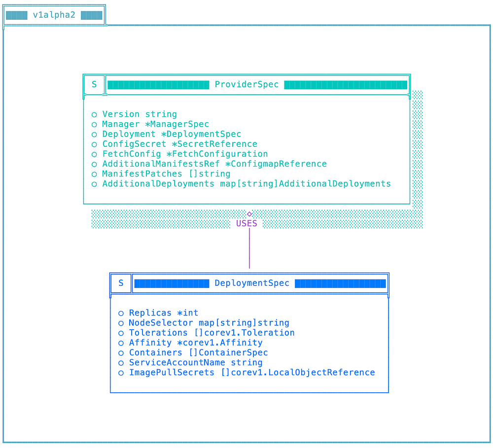
Task: Click the circle bullet before Replicas
Action: point(121,313)
